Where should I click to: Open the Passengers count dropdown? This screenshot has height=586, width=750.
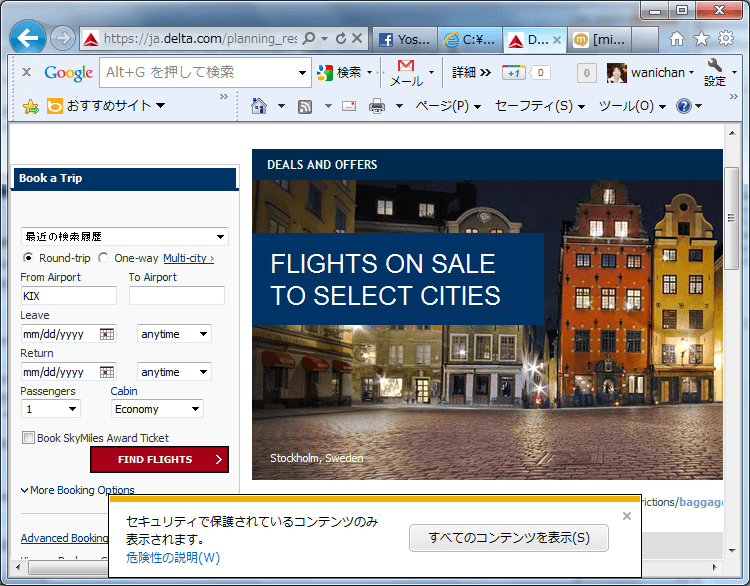point(51,409)
